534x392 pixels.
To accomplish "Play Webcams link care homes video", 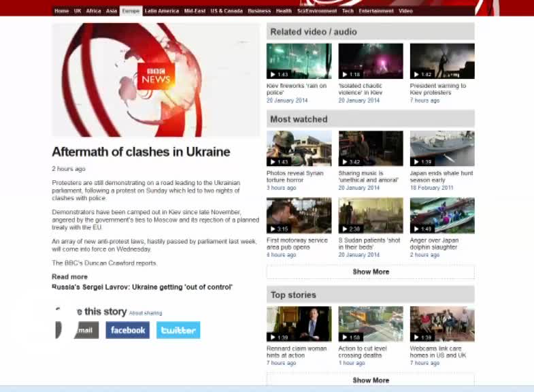I will pyautogui.click(x=442, y=324).
